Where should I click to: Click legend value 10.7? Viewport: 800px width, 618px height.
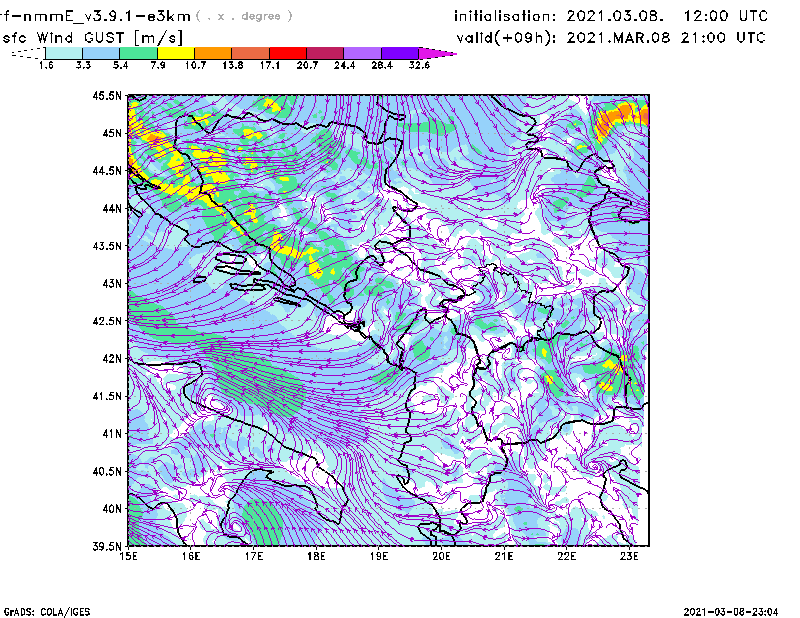[195, 65]
